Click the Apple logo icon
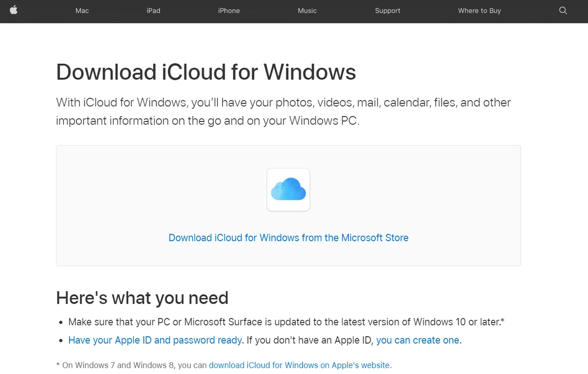Screen dimensions: 588x374 (13, 10)
